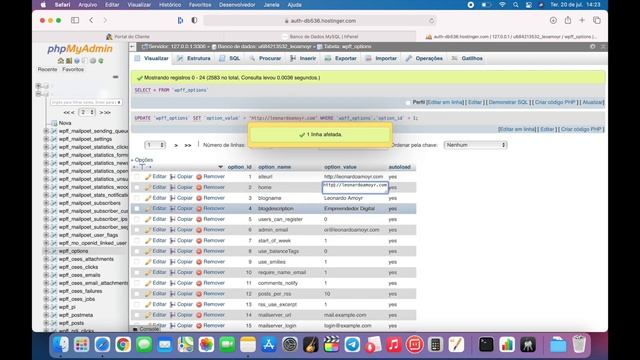Check the checkbox for use_balanceTags row

coord(137,251)
